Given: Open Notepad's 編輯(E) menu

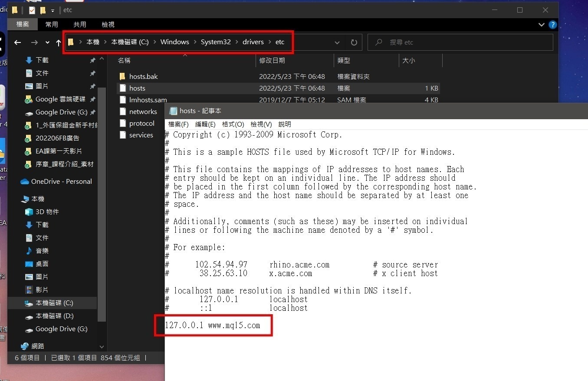Looking at the screenshot, I should tap(205, 124).
